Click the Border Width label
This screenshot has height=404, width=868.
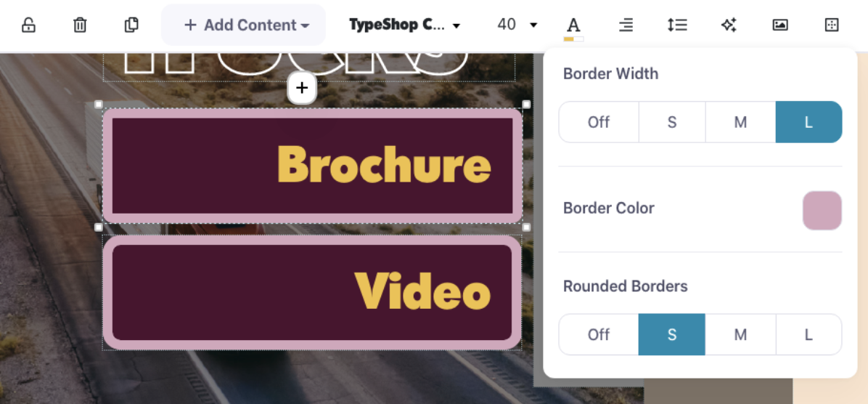pyautogui.click(x=610, y=73)
